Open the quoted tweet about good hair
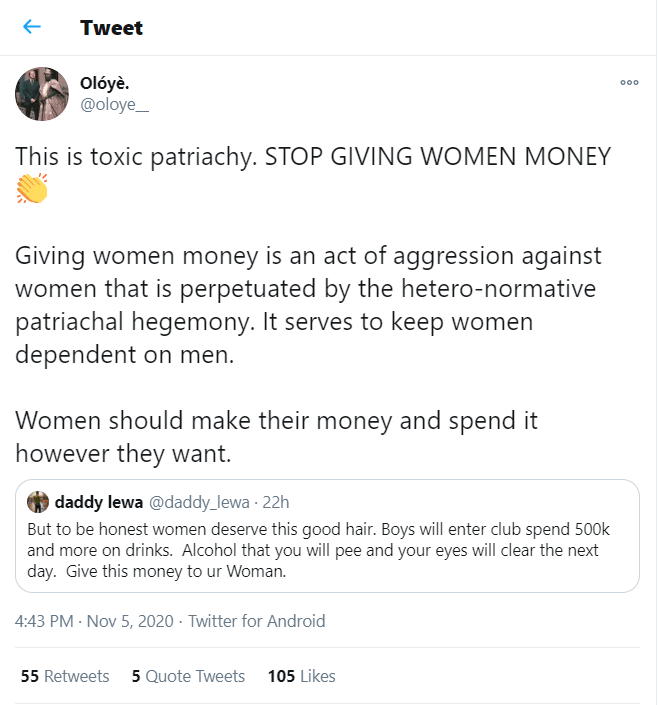658x705 pixels. click(x=327, y=549)
